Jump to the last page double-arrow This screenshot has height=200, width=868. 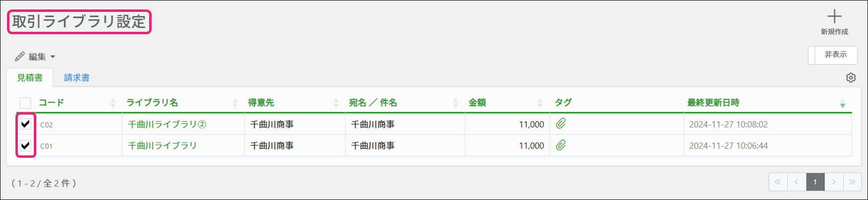[x=852, y=182]
